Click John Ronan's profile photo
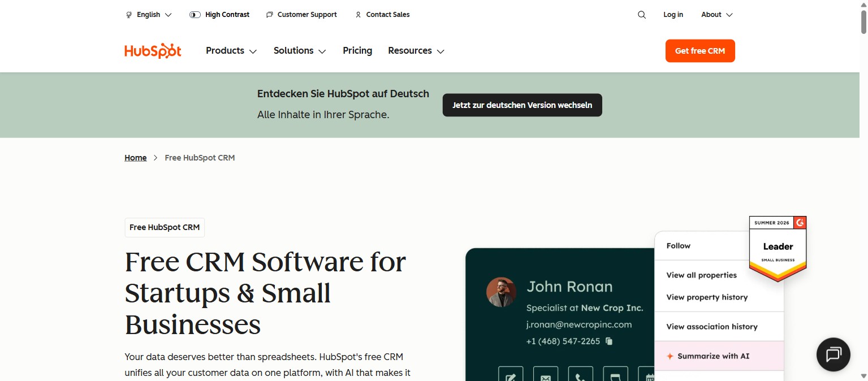868x381 pixels. click(x=501, y=292)
